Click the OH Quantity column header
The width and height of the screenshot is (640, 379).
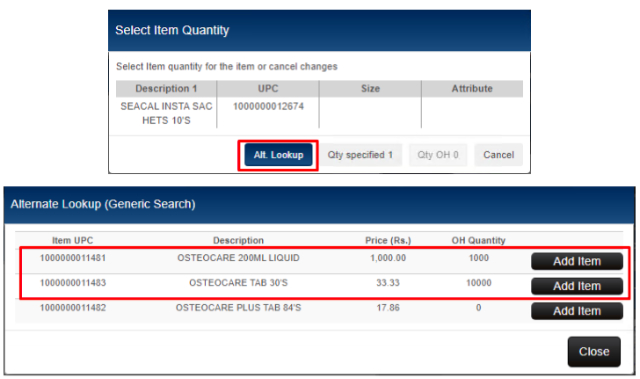tap(478, 241)
